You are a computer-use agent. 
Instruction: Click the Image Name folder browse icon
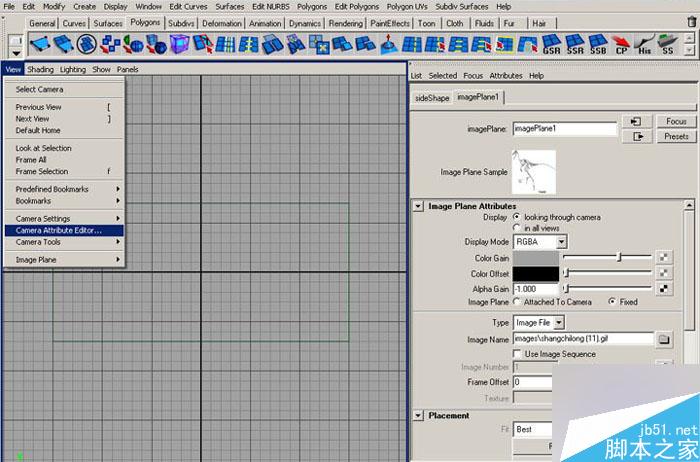click(x=664, y=340)
